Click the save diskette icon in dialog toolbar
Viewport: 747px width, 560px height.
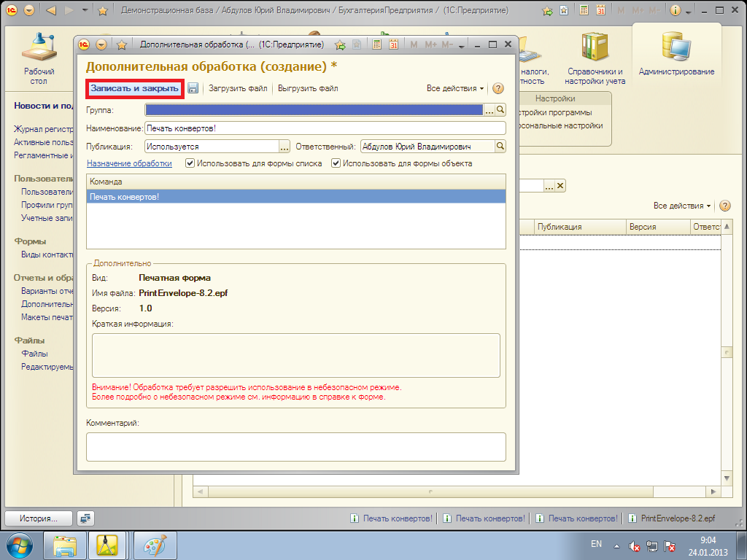[x=193, y=88]
